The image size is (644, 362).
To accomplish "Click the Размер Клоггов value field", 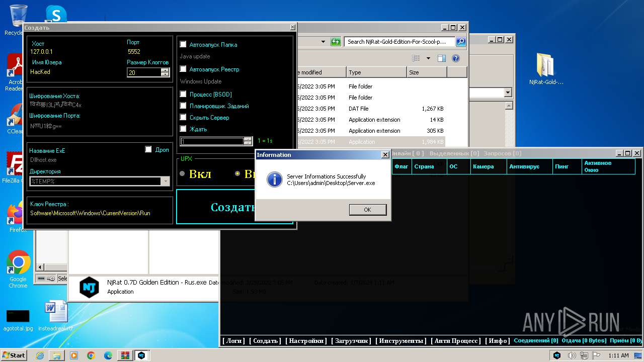I will pos(144,72).
